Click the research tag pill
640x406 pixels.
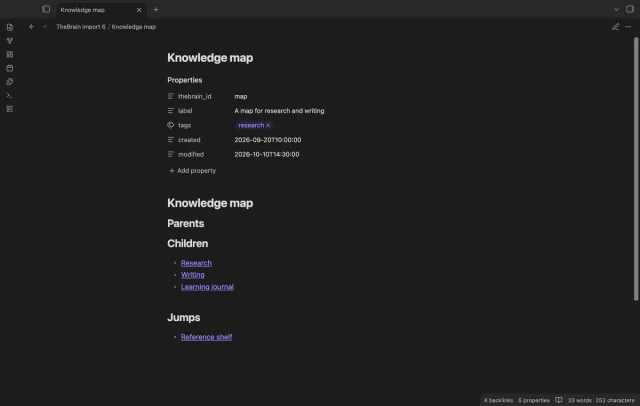[x=251, y=125]
